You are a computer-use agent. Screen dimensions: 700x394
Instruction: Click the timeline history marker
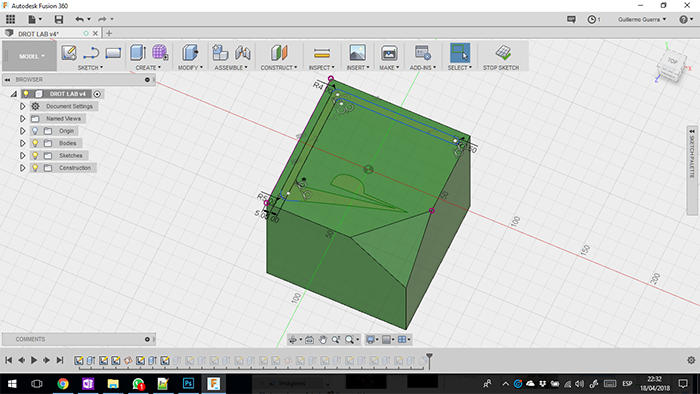pos(429,361)
